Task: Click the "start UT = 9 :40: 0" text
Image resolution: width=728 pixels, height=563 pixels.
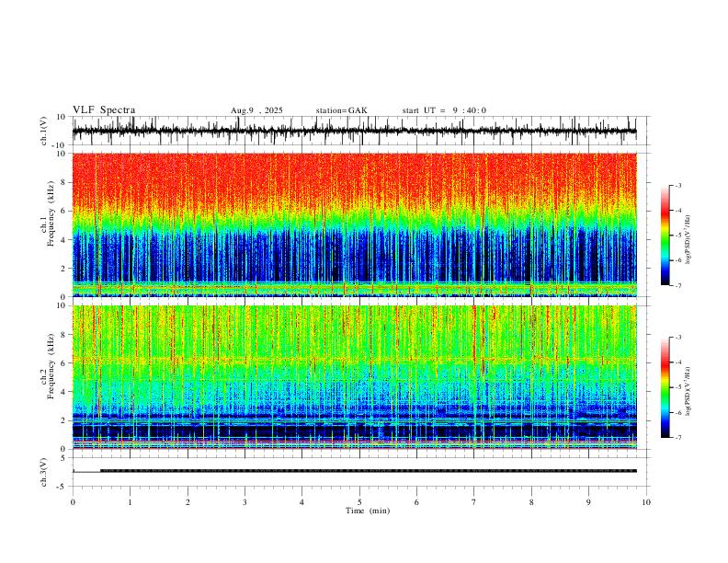Action: [x=444, y=110]
